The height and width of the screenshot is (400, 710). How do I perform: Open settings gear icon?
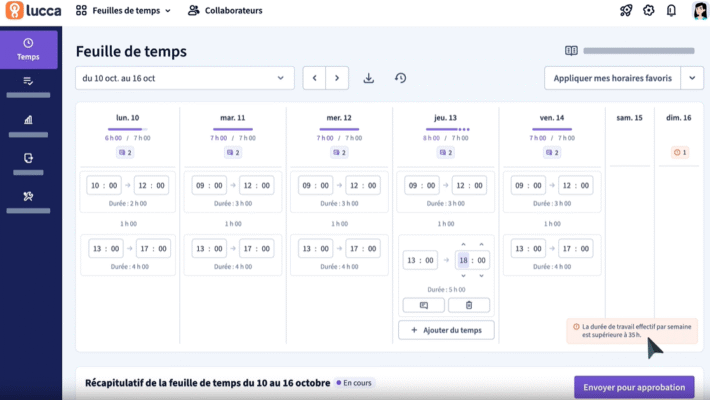coord(648,10)
